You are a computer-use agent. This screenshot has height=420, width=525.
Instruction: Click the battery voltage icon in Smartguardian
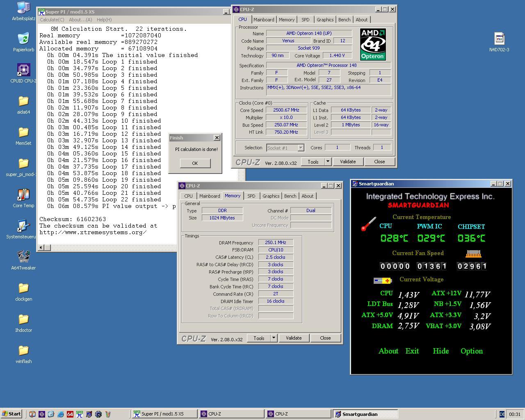point(383,281)
